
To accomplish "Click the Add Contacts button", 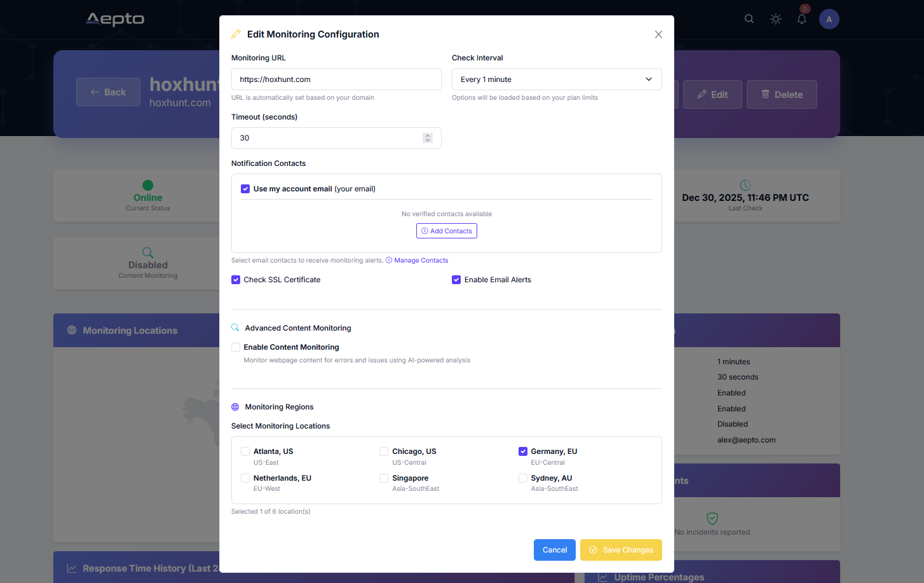I will [447, 230].
